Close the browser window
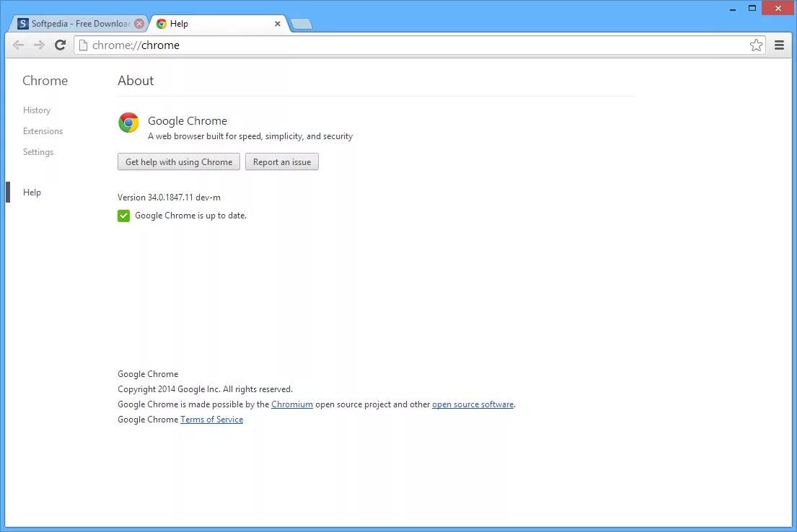The image size is (797, 532). [x=778, y=8]
